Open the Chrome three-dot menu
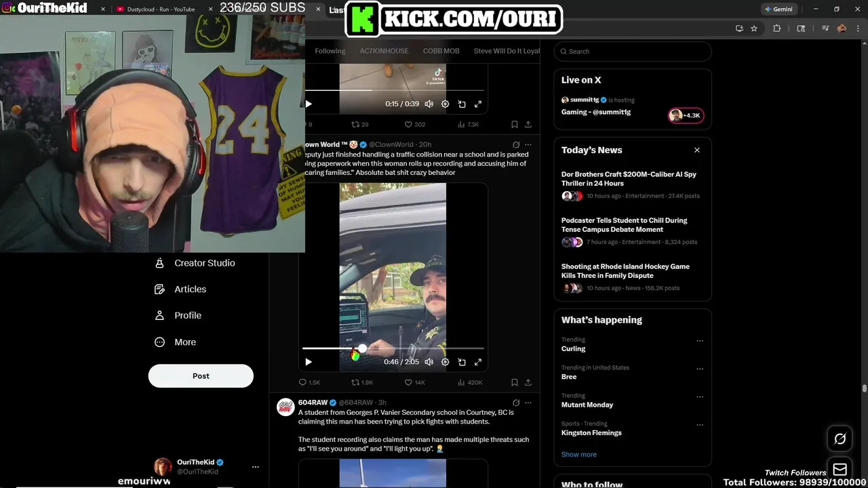The width and height of the screenshot is (868, 488). point(858,28)
